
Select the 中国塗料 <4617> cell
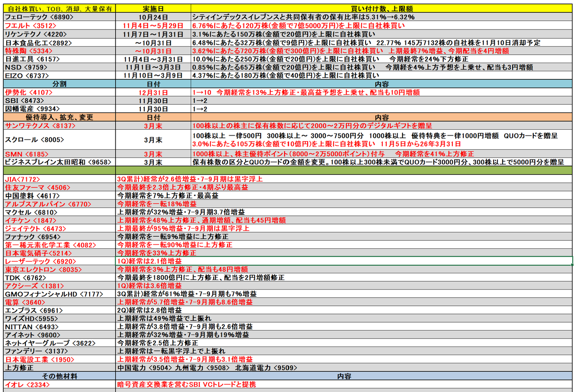(59, 195)
